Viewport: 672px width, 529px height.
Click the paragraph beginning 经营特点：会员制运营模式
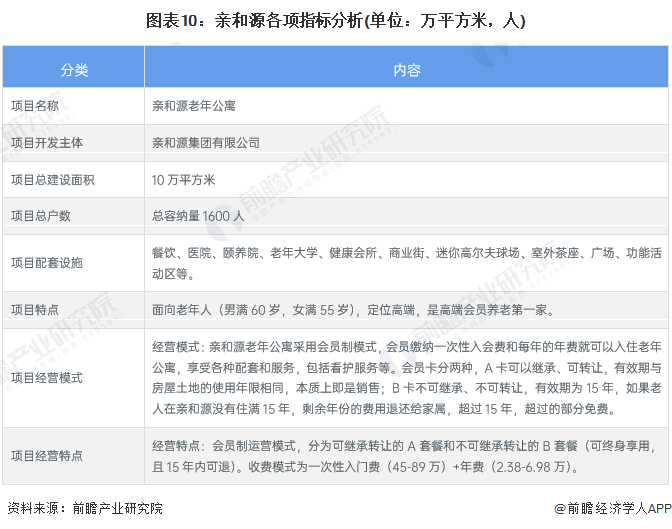tap(404, 456)
